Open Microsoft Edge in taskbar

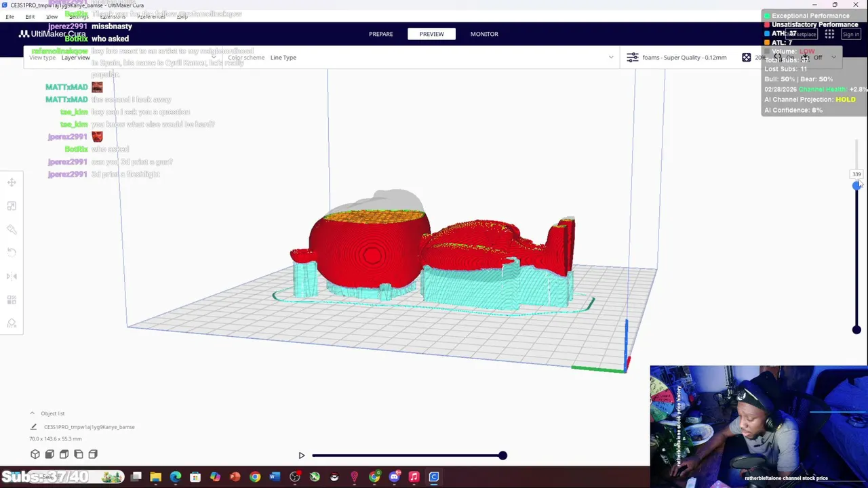(x=176, y=477)
